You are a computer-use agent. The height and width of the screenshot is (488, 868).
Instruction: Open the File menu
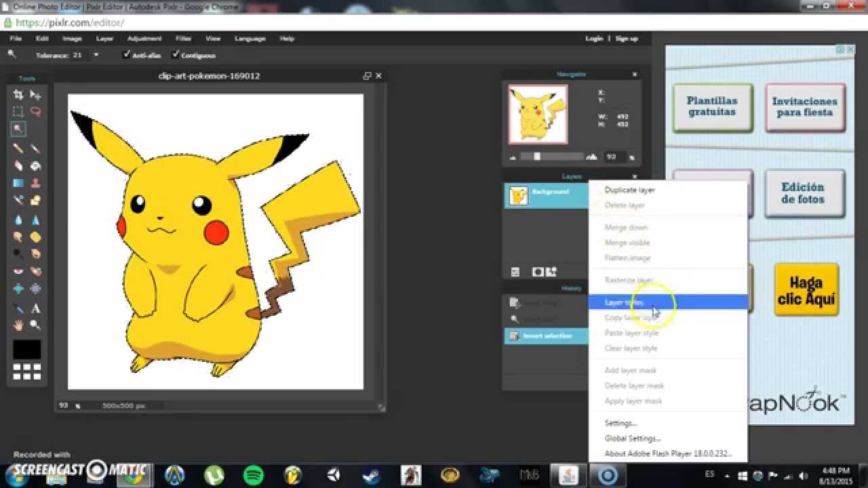click(x=16, y=39)
